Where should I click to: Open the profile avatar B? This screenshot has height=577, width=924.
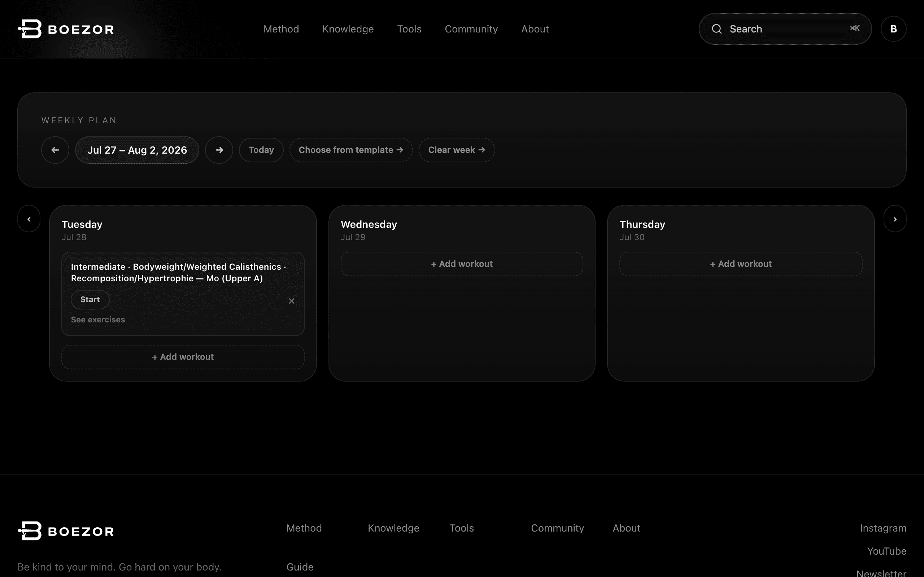coord(893,29)
